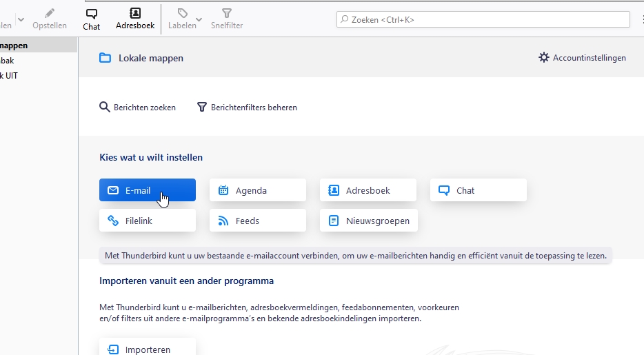This screenshot has width=644, height=355.
Task: Set up an E-mail account
Action: [147, 190]
